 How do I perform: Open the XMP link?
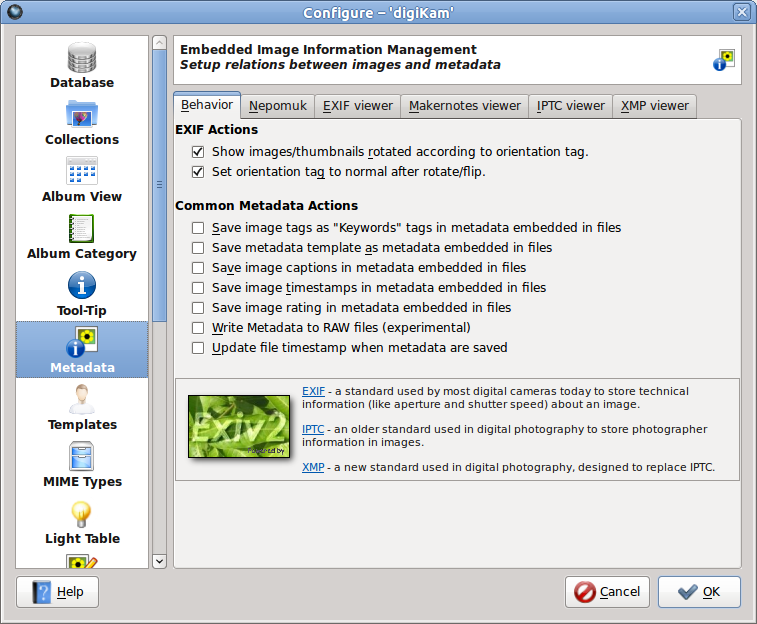point(313,468)
